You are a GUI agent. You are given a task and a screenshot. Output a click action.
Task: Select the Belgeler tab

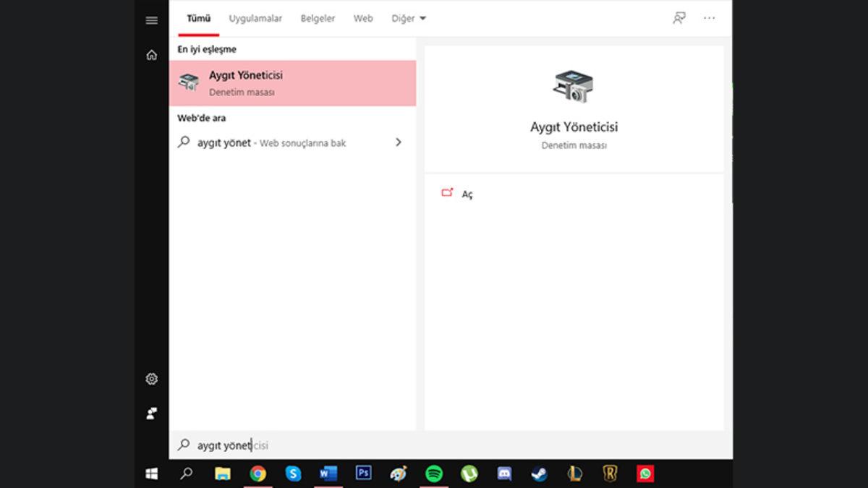[x=318, y=19]
